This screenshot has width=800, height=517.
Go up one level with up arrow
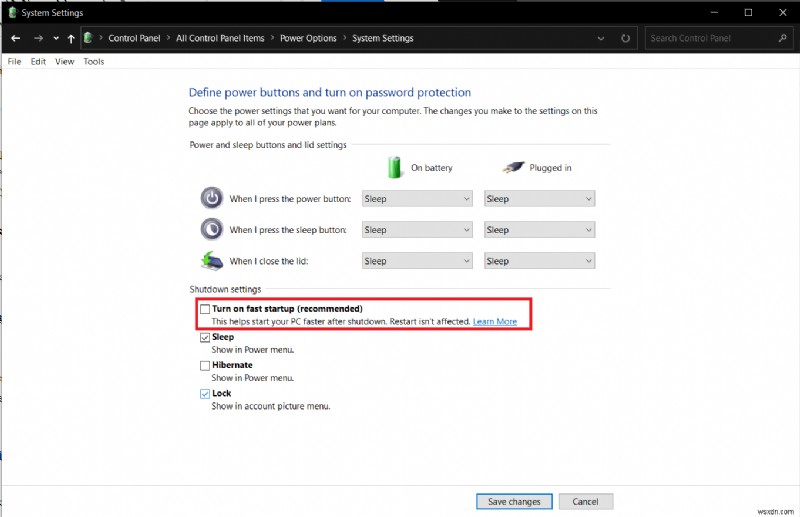[x=71, y=38]
